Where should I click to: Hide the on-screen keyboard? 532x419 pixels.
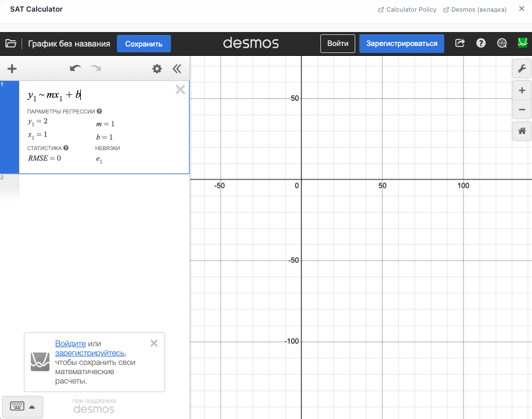17,407
